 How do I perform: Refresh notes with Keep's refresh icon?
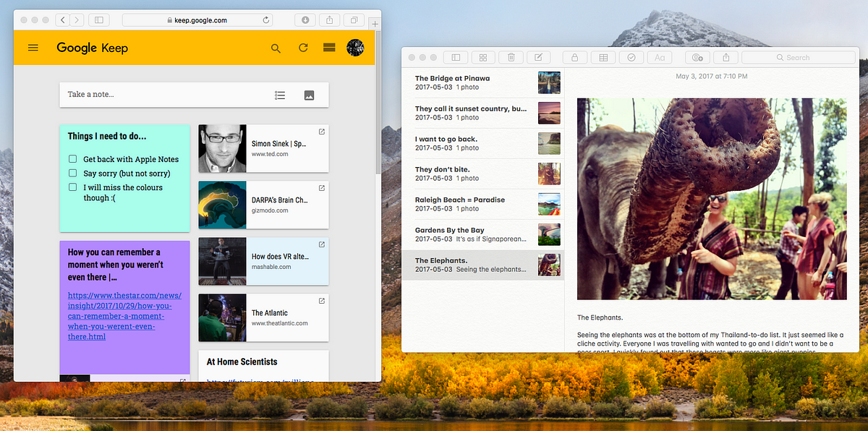[x=303, y=48]
